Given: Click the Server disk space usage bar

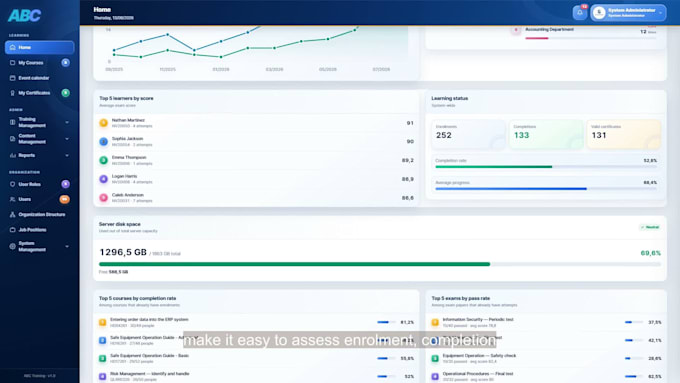Looking at the screenshot, I should click(x=380, y=264).
